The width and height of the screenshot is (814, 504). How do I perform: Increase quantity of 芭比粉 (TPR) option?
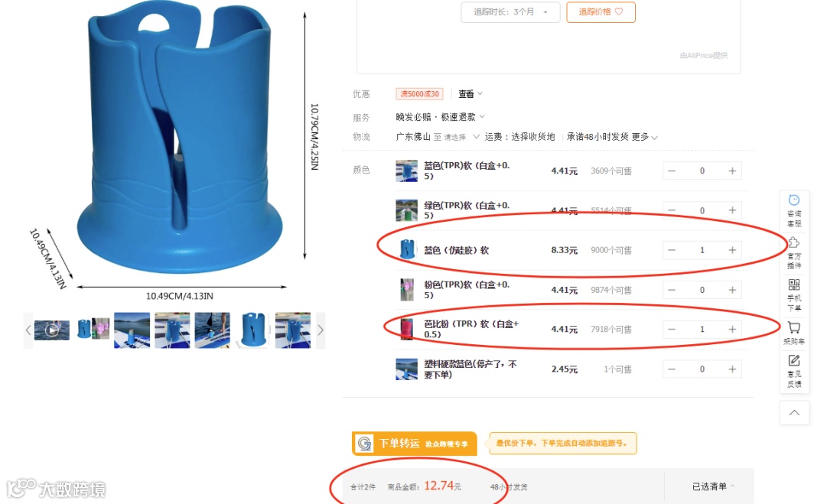coord(732,329)
